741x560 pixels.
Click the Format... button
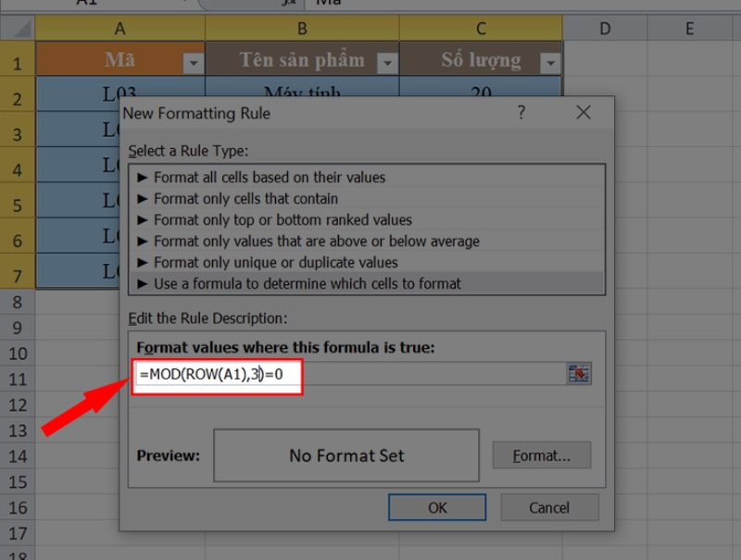[x=541, y=455]
